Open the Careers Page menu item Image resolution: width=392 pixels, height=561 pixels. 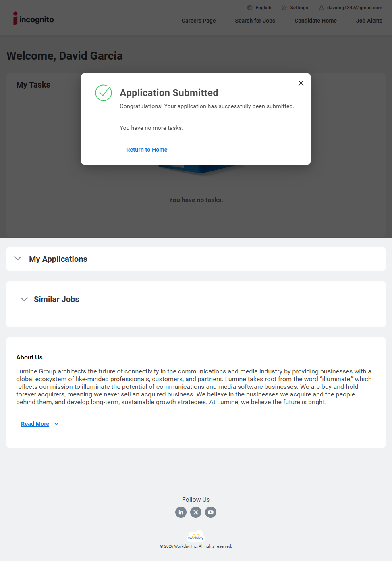[x=199, y=21]
